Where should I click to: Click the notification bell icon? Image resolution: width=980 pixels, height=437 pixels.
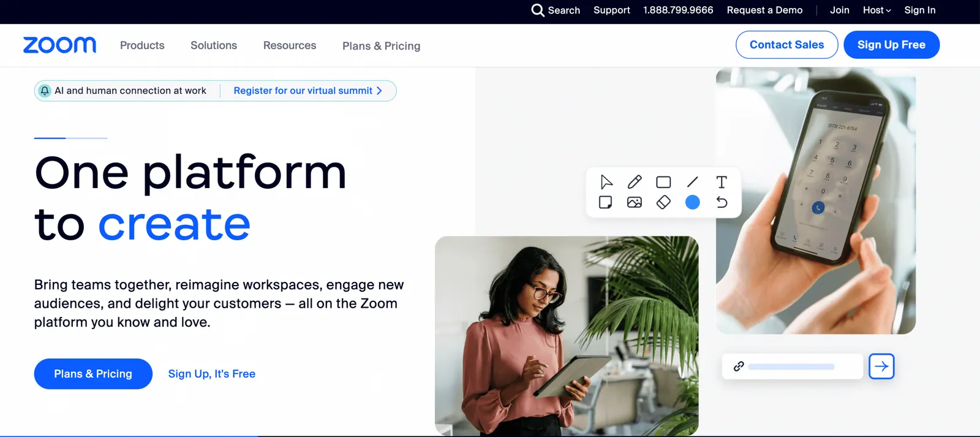[x=45, y=91]
